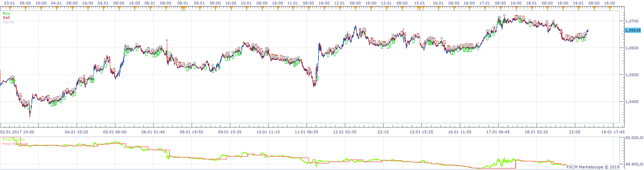This screenshot has height=170, width=644.
Task: Select the orange marker under 18.01
Action: coord(532,8)
